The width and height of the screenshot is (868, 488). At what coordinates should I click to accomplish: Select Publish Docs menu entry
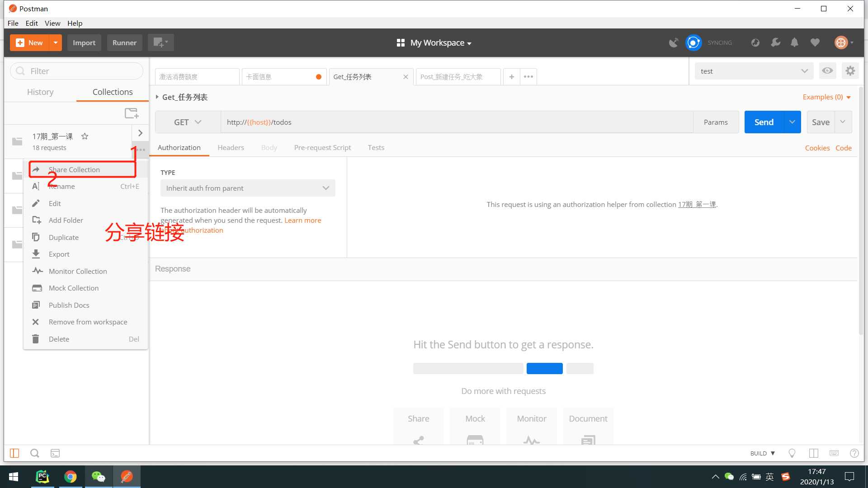point(85,305)
